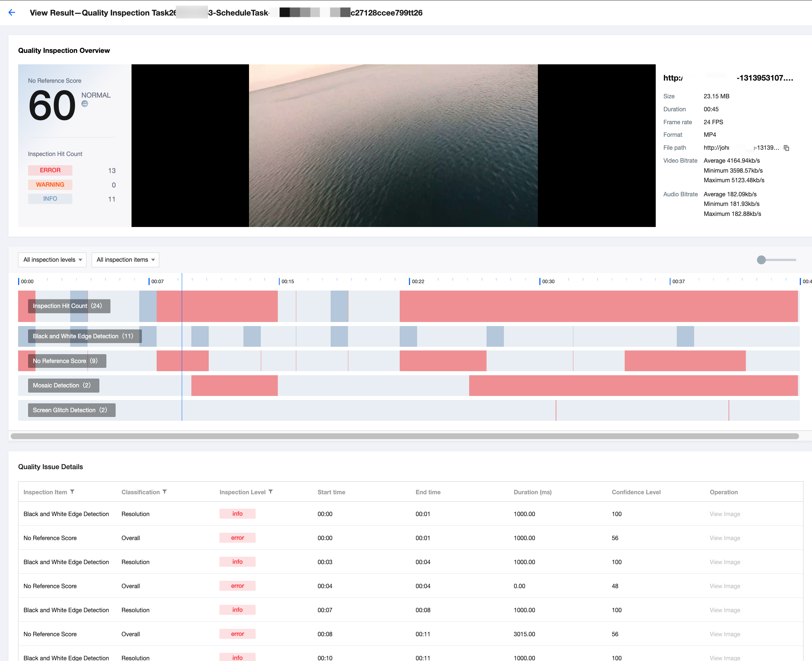Select the Mosaic Detection track label
The width and height of the screenshot is (812, 661).
point(64,385)
